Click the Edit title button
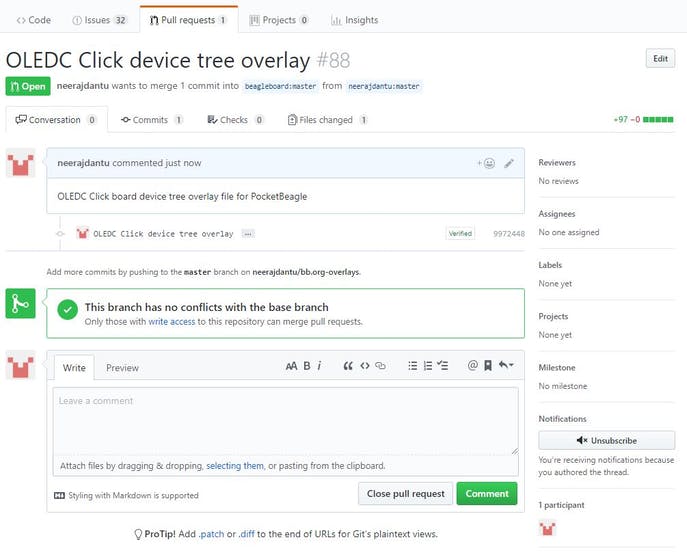The width and height of the screenshot is (687, 555). (660, 59)
